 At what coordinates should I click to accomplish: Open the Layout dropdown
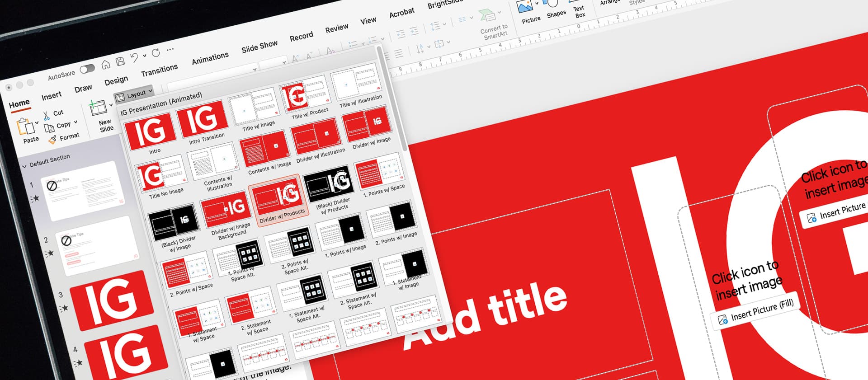(x=133, y=95)
